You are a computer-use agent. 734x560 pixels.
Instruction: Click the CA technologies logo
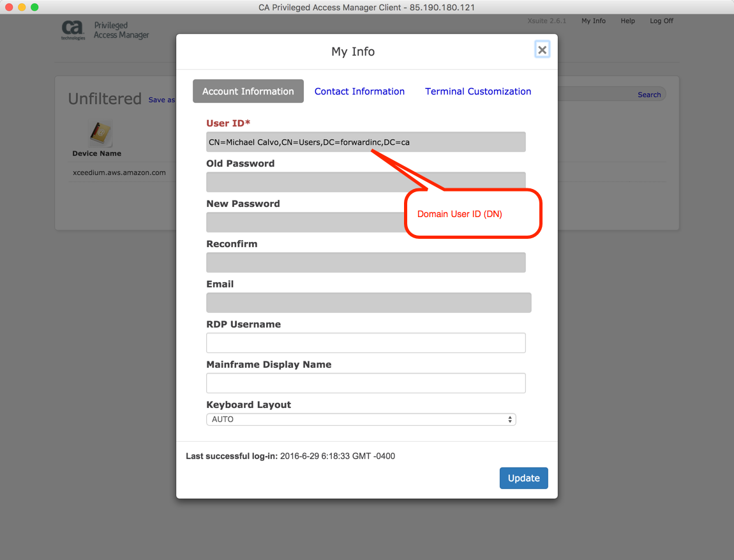73,30
